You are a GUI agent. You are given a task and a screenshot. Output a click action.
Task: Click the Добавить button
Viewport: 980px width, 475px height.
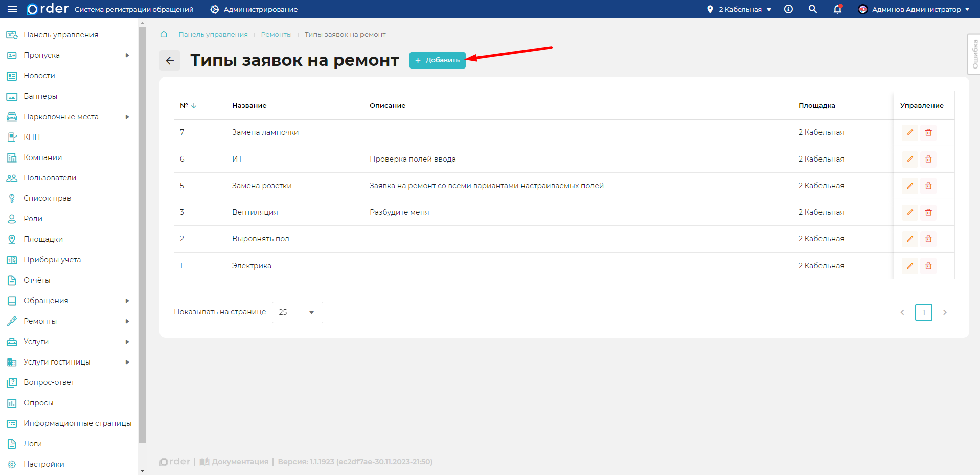pyautogui.click(x=437, y=60)
